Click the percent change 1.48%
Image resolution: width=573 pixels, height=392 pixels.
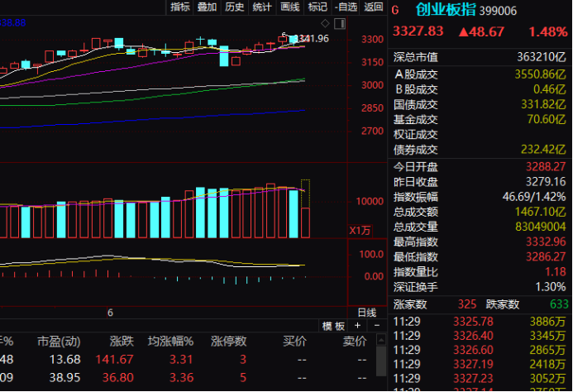point(548,31)
